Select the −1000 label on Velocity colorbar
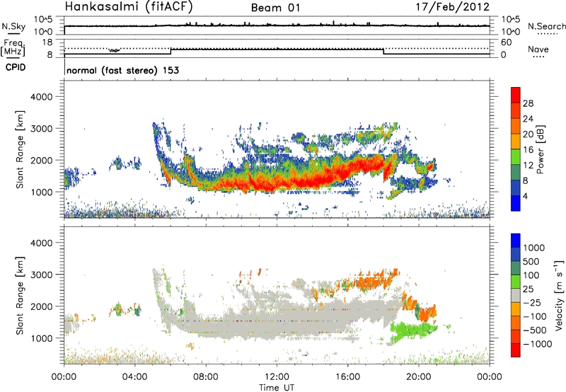Viewport: 566px width, 392px height. click(x=538, y=344)
